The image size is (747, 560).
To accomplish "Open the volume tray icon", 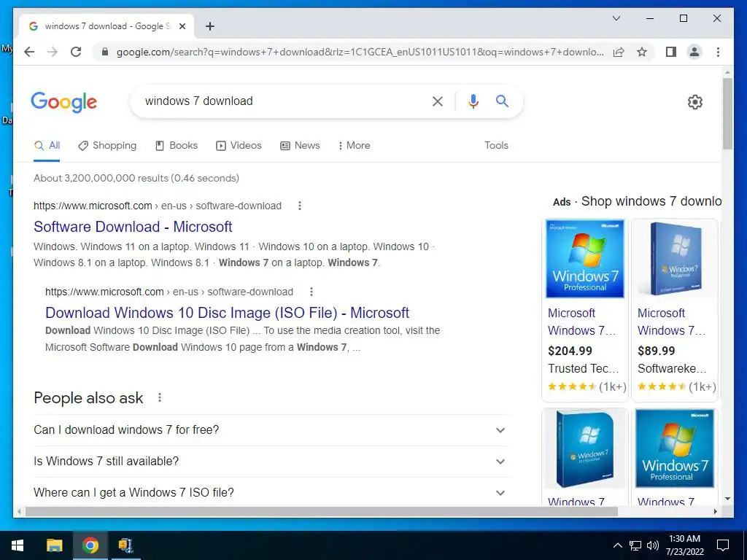I will [x=653, y=545].
